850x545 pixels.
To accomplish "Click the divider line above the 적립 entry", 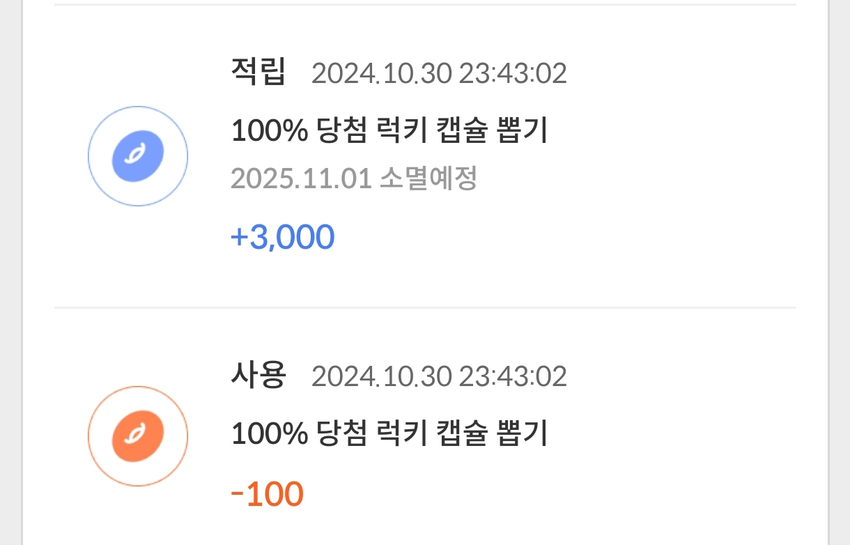I will (x=425, y=5).
